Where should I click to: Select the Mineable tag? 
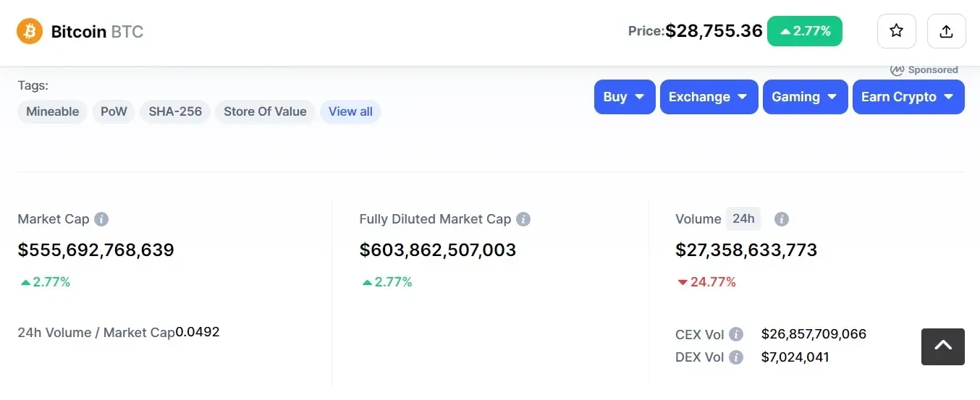click(53, 111)
